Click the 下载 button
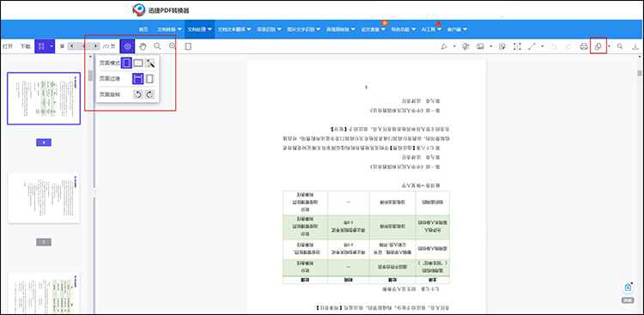Screen dimensions: 644x315 coord(26,46)
